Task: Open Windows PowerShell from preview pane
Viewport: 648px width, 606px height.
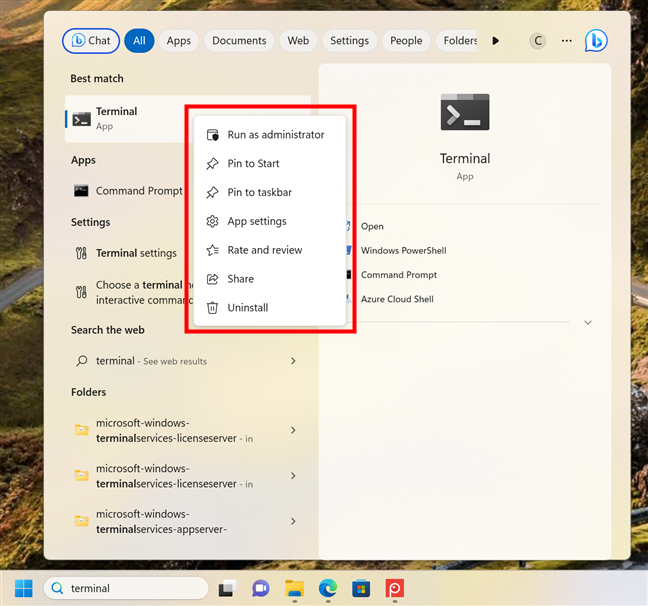Action: pyautogui.click(x=404, y=251)
